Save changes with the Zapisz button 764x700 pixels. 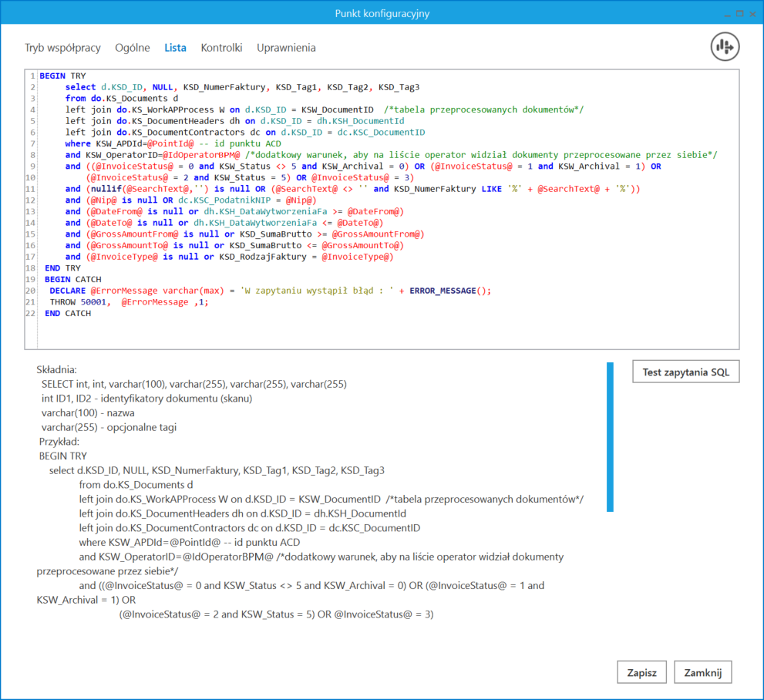click(641, 672)
